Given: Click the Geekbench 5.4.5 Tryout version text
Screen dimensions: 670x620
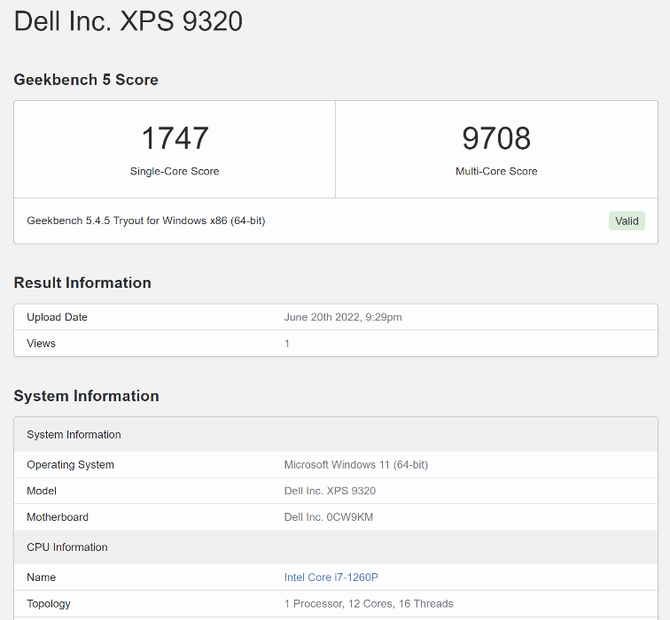Looking at the screenshot, I should (x=146, y=220).
